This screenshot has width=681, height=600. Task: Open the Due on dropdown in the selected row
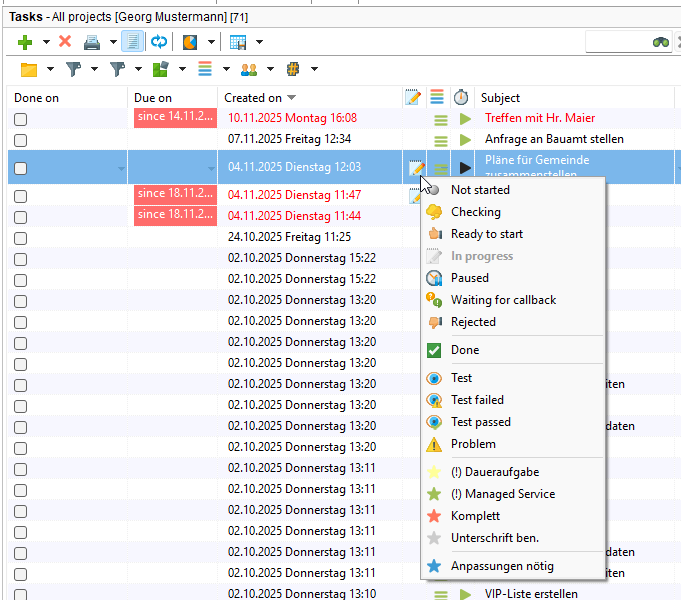[x=210, y=168]
